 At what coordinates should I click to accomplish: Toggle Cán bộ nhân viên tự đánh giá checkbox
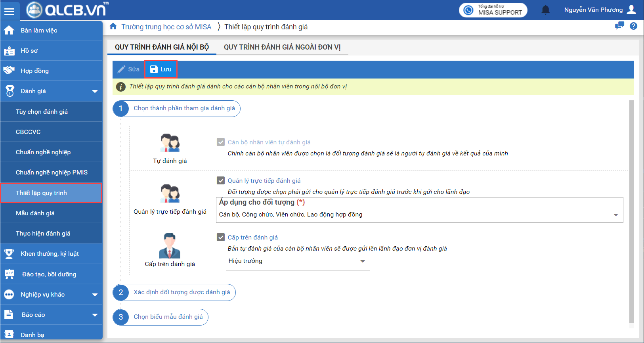pos(221,142)
